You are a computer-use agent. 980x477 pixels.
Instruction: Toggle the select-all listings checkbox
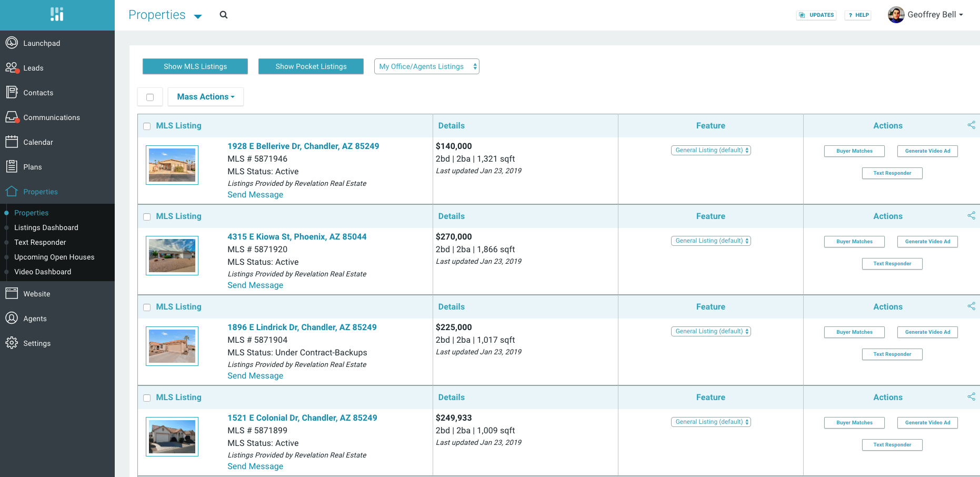click(150, 97)
